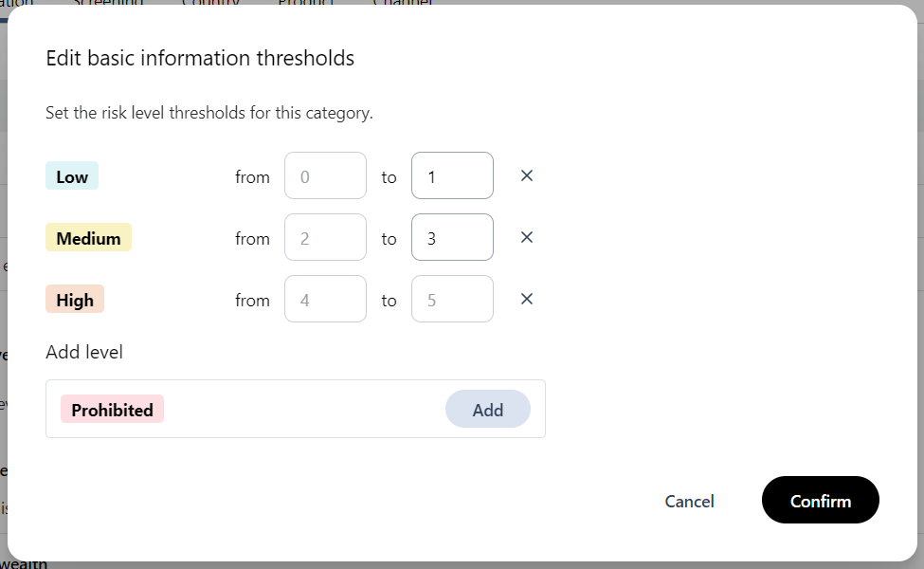Add the Prohibited risk level
Screen dimensions: 924x569
coord(487,410)
